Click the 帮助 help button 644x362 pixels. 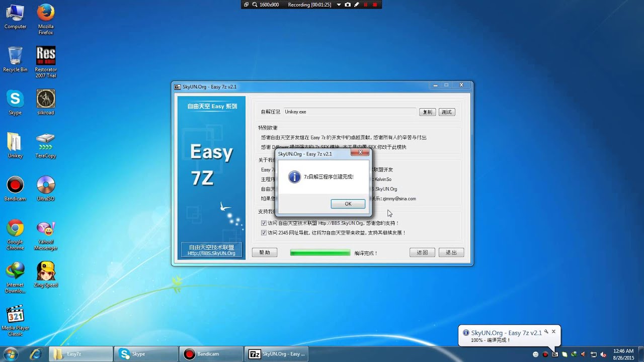click(x=265, y=252)
